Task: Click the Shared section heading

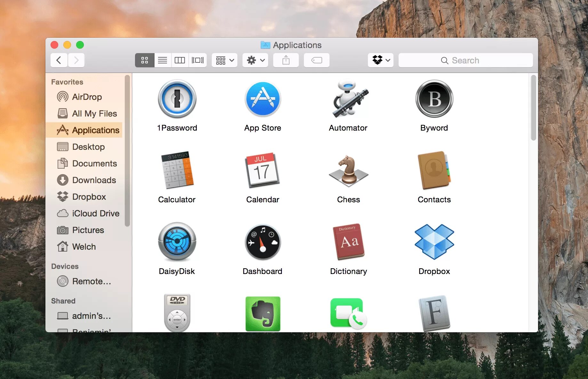Action: (x=63, y=301)
